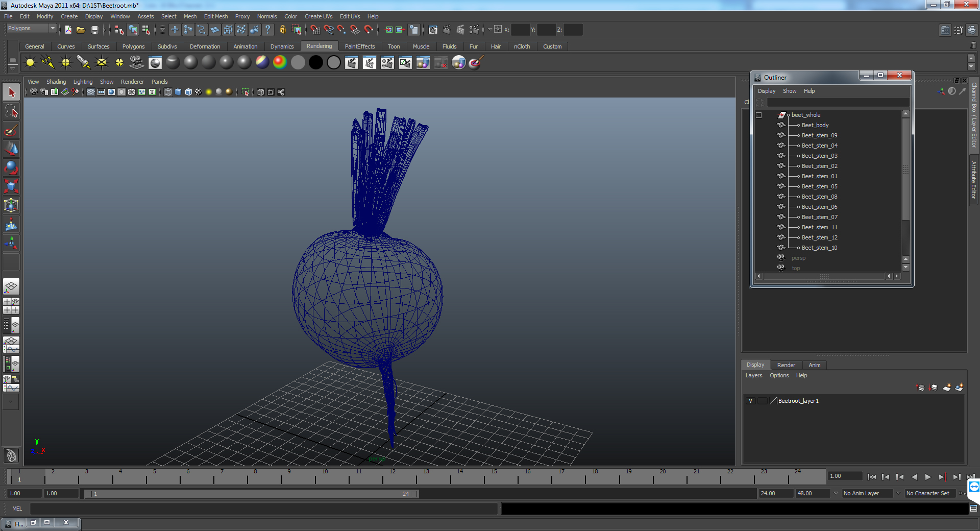Switch to the Animation shelf tab

click(x=246, y=46)
